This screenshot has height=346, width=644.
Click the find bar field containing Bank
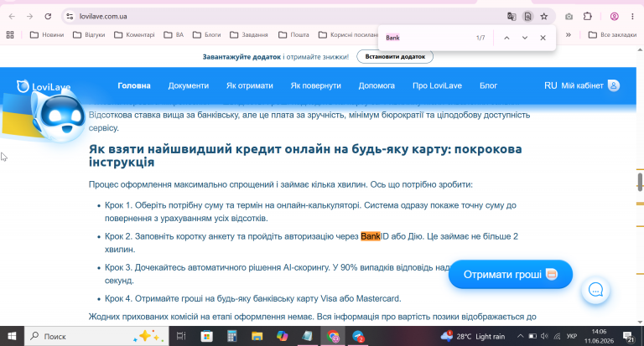click(x=427, y=38)
